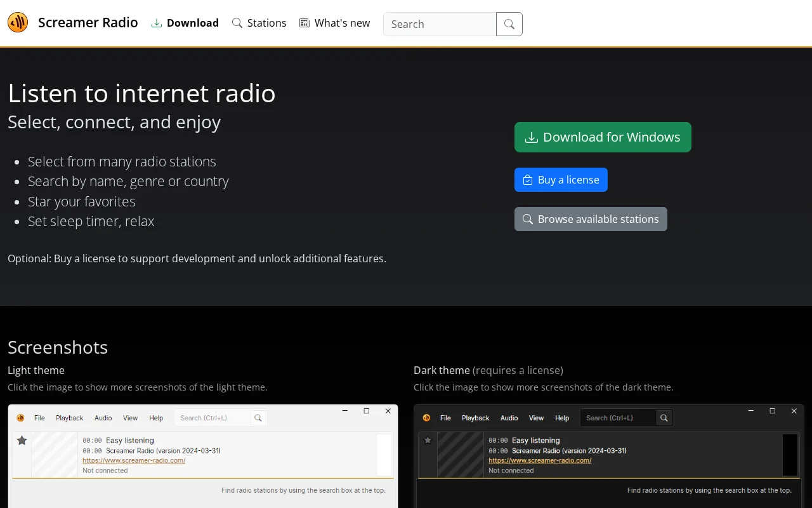Click the screamer-radio.com URL in dark screenshot
812x508 pixels.
click(540, 460)
